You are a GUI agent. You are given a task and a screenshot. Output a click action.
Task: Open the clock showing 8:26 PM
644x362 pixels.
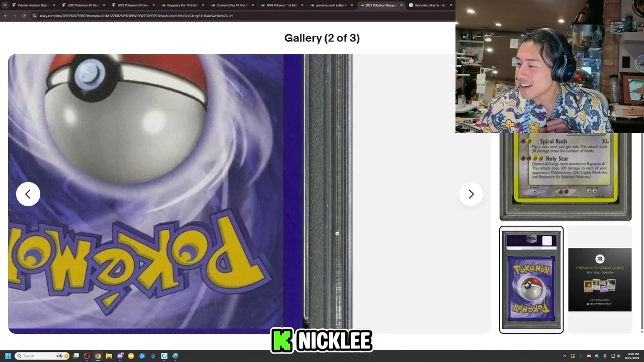633,356
